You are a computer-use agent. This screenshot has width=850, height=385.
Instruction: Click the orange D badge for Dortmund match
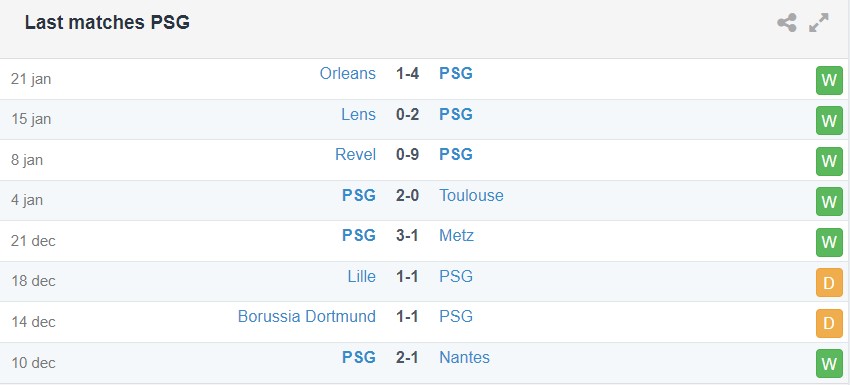pyautogui.click(x=829, y=323)
